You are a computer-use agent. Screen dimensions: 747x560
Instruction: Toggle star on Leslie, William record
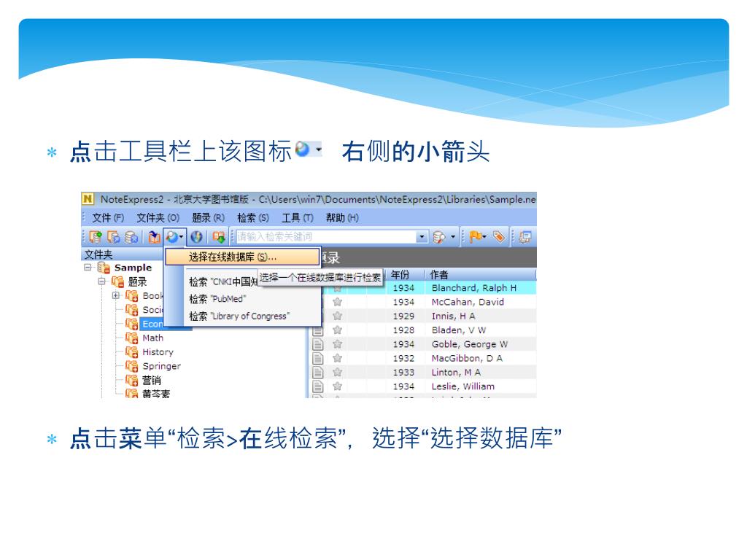pyautogui.click(x=337, y=386)
